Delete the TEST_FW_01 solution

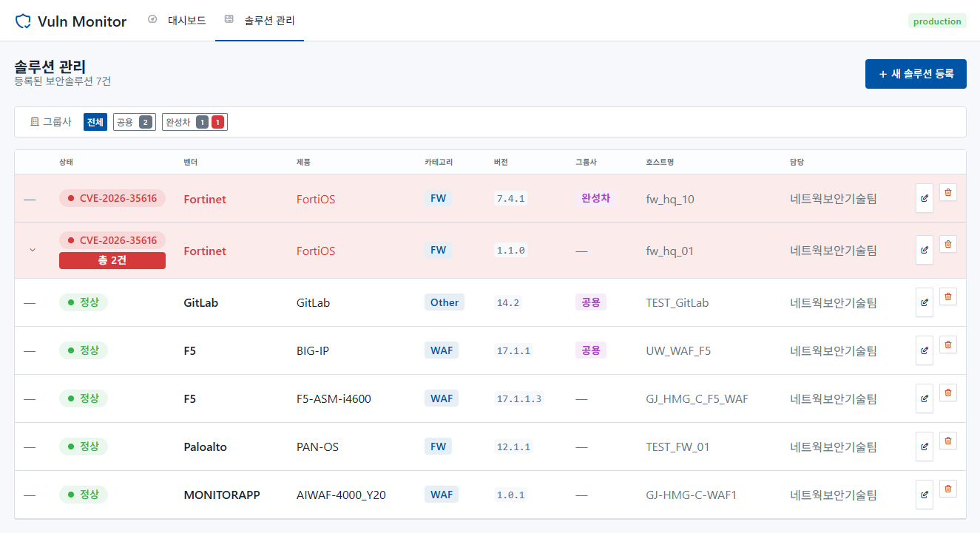(x=948, y=441)
